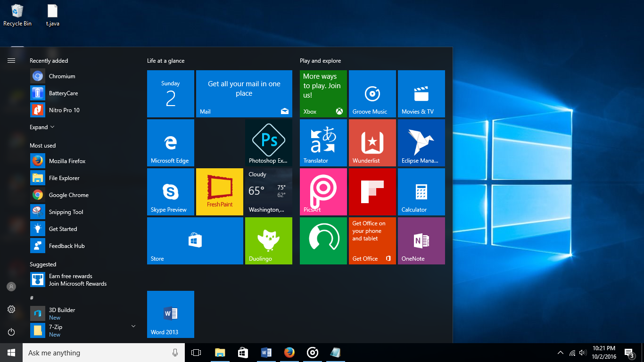The image size is (644, 362).
Task: Open the Translator tile
Action: click(x=323, y=143)
